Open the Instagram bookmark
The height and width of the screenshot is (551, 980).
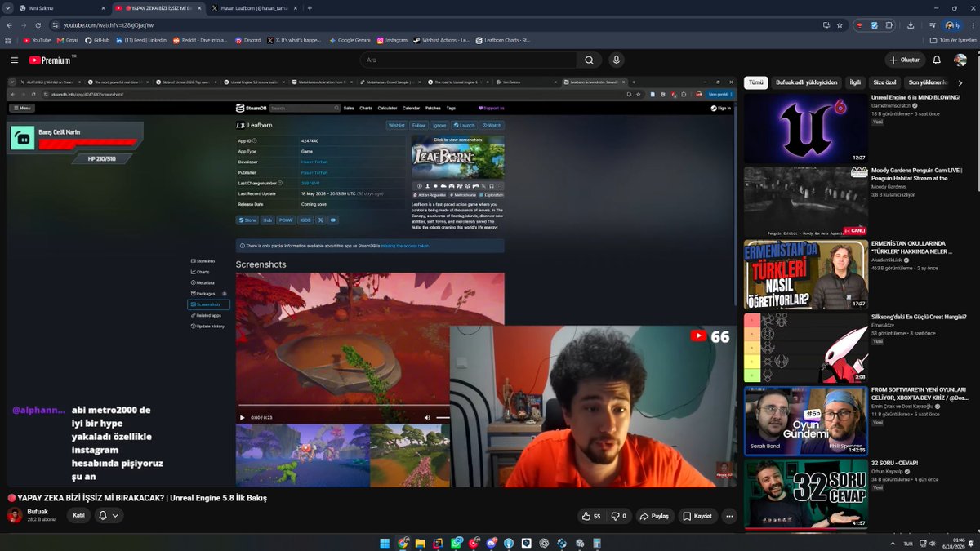pyautogui.click(x=392, y=40)
